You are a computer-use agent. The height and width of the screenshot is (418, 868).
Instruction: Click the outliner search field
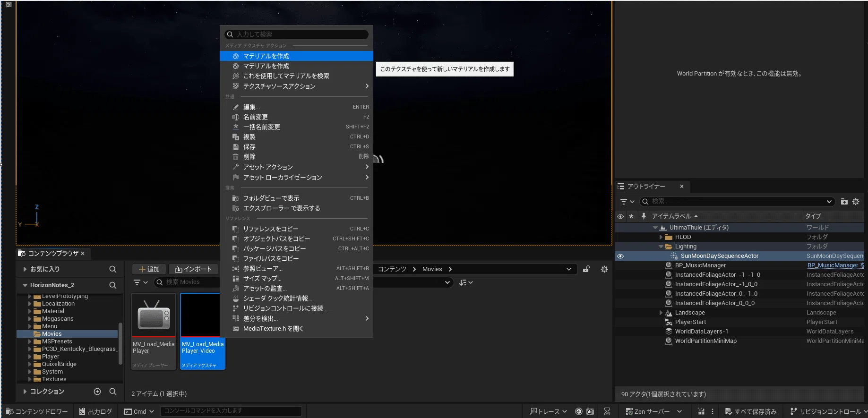(737, 202)
